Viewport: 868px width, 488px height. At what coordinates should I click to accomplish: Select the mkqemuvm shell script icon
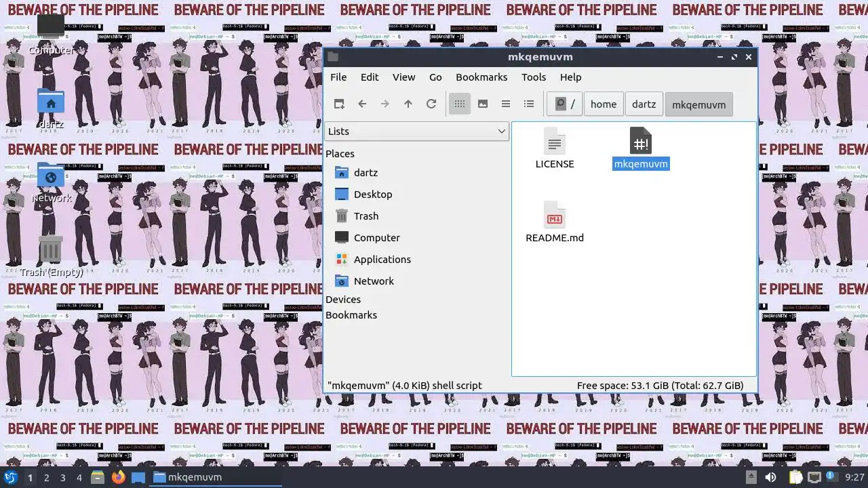(641, 142)
